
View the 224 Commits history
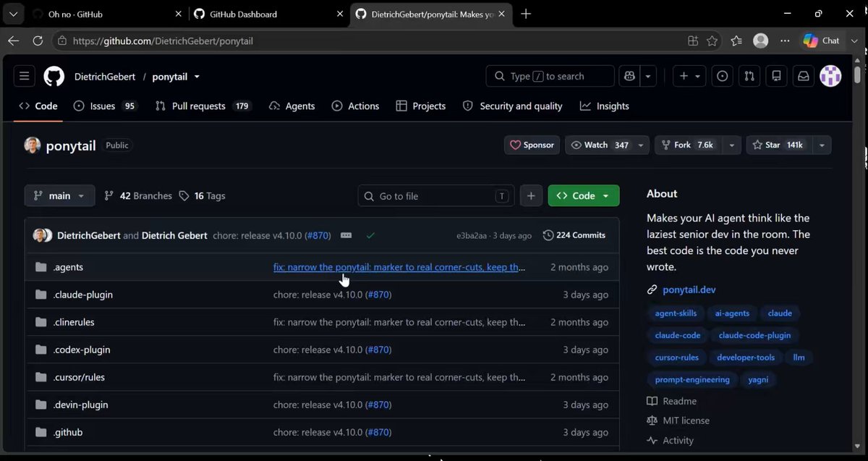pos(574,235)
